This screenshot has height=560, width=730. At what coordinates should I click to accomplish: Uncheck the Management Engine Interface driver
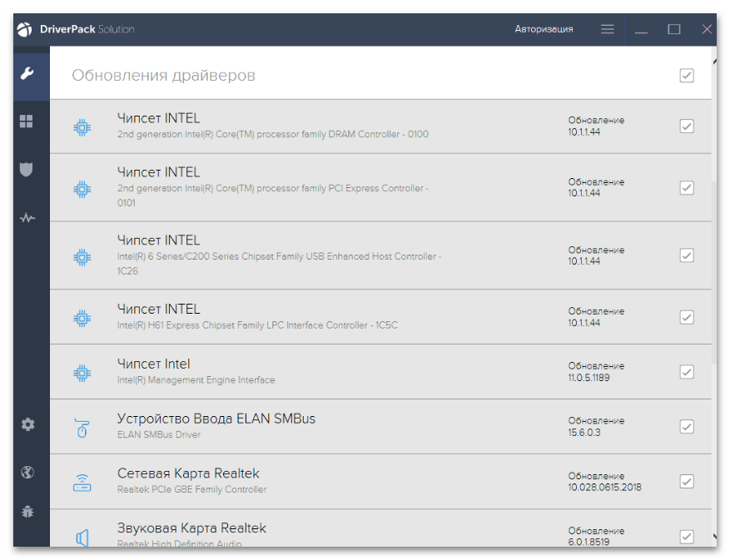coord(687,371)
